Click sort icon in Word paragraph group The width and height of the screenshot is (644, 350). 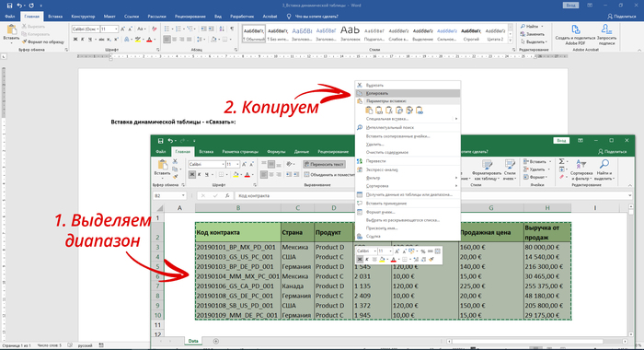[x=222, y=29]
